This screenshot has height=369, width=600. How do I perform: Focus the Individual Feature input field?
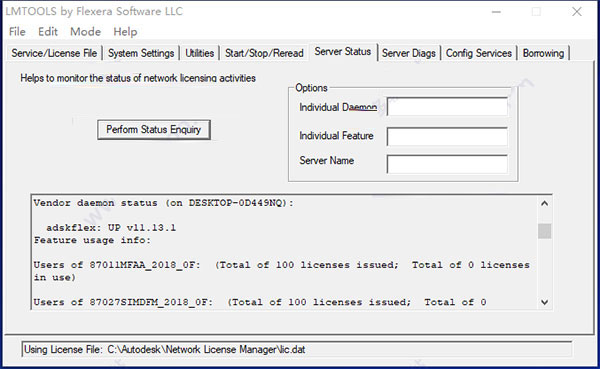click(447, 136)
